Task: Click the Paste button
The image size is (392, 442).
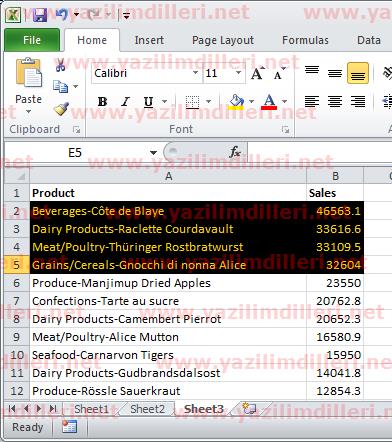Action: 29,85
